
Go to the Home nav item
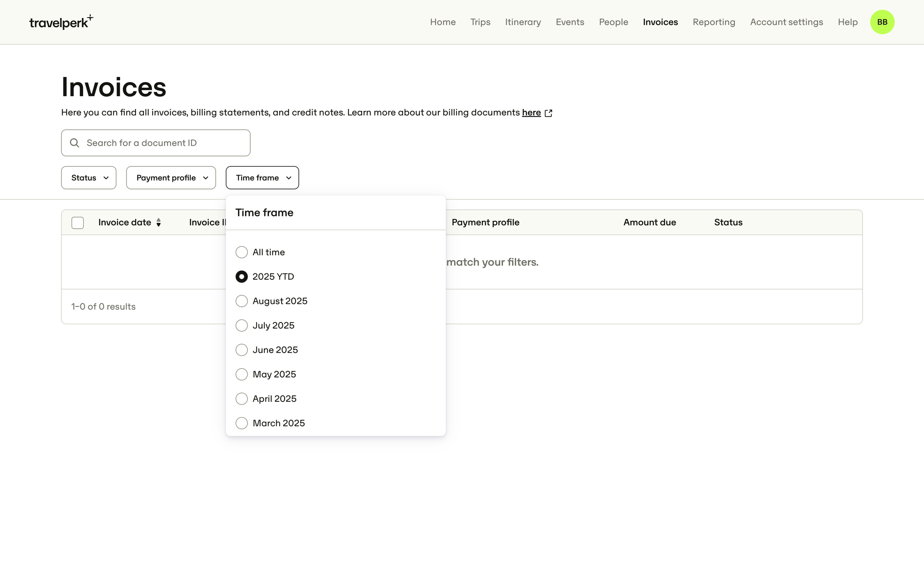click(443, 22)
